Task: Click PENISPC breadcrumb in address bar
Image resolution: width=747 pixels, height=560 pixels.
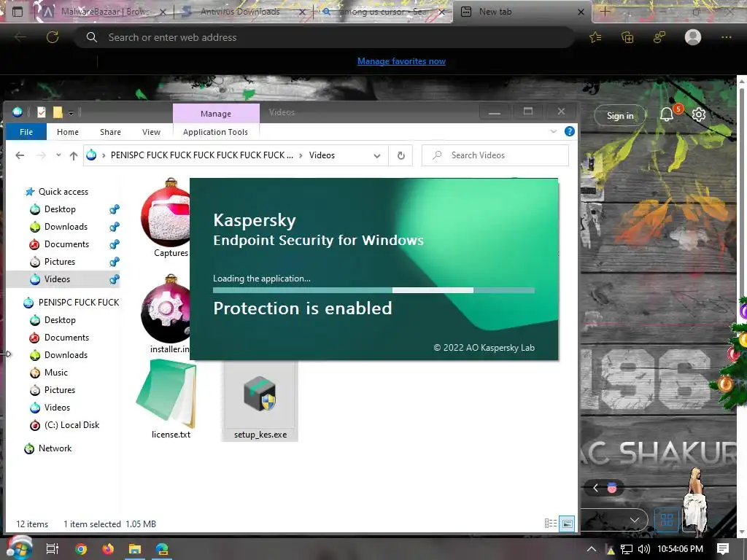Action: tap(202, 155)
